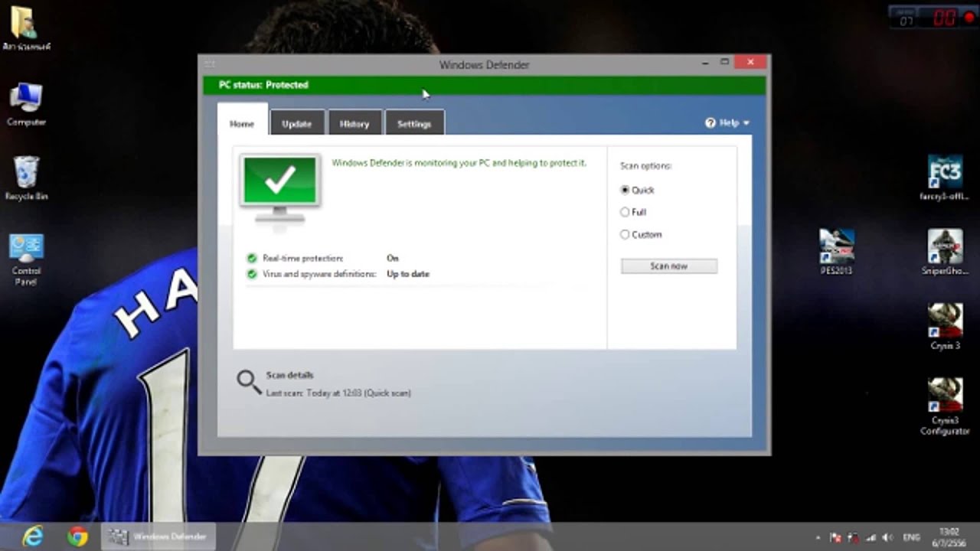
Task: Select the SniperGhost desktop shortcut
Action: [x=945, y=252]
